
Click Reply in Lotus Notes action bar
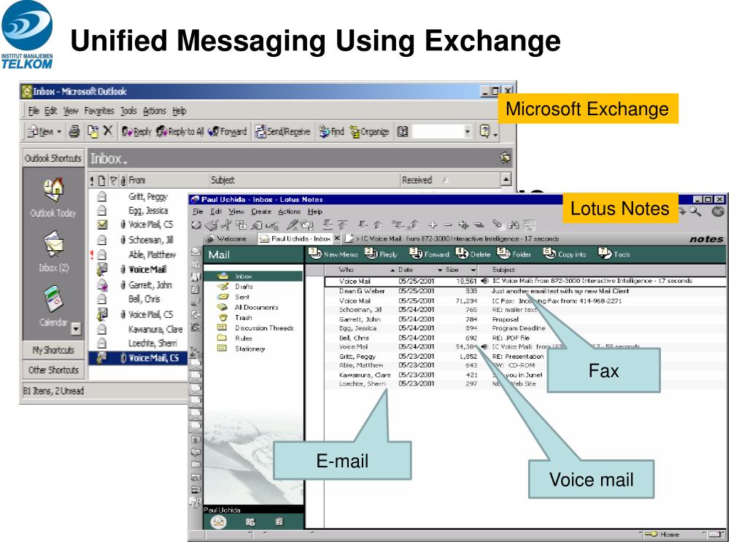(381, 254)
